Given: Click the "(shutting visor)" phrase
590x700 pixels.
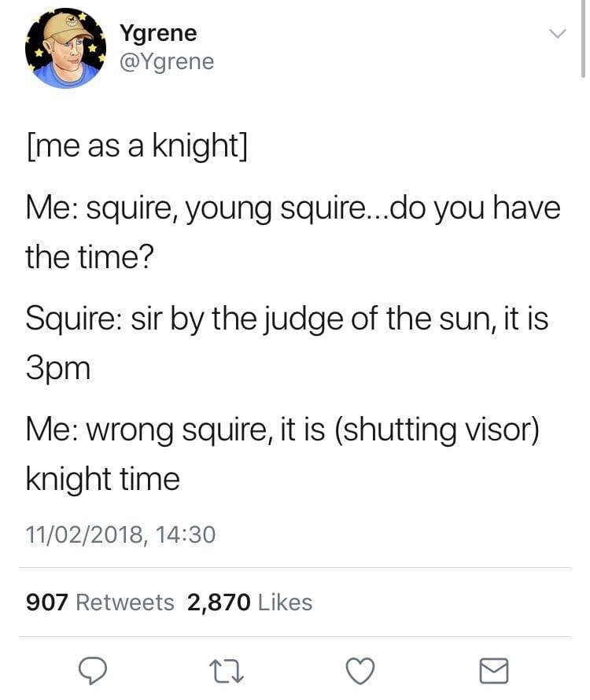Looking at the screenshot, I should tap(437, 429).
